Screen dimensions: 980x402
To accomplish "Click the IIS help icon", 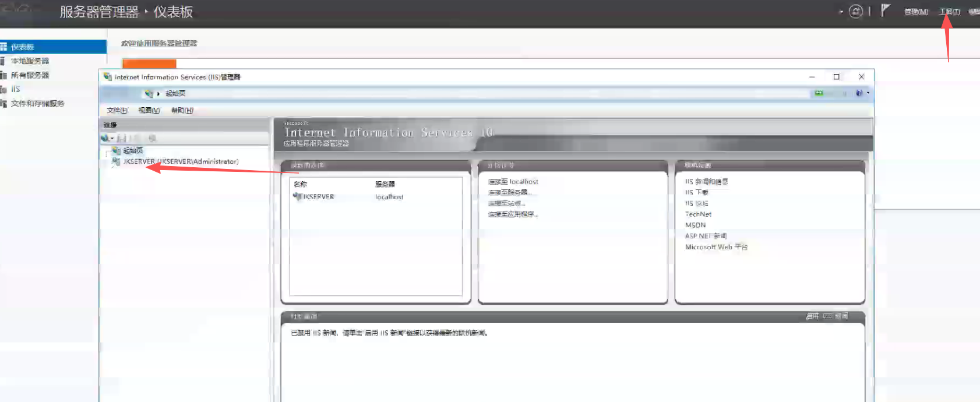I will pos(859,93).
